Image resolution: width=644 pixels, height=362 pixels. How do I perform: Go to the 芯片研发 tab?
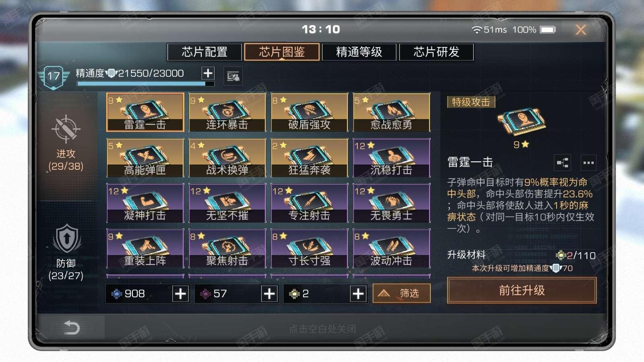click(436, 52)
